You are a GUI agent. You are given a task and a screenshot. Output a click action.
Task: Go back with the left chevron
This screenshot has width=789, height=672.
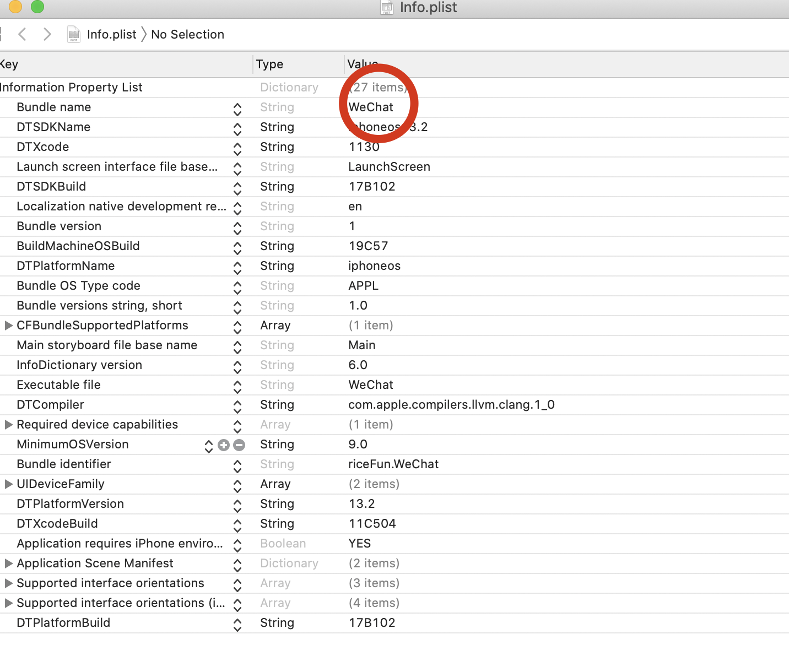[22, 34]
